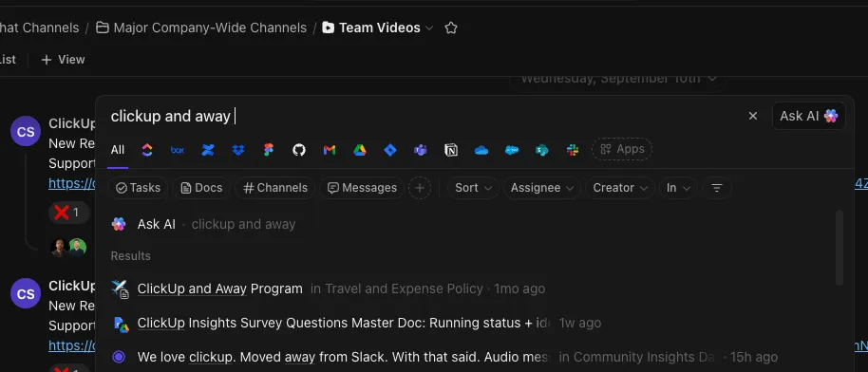Open ClickUp and Away Program result

coord(468,288)
